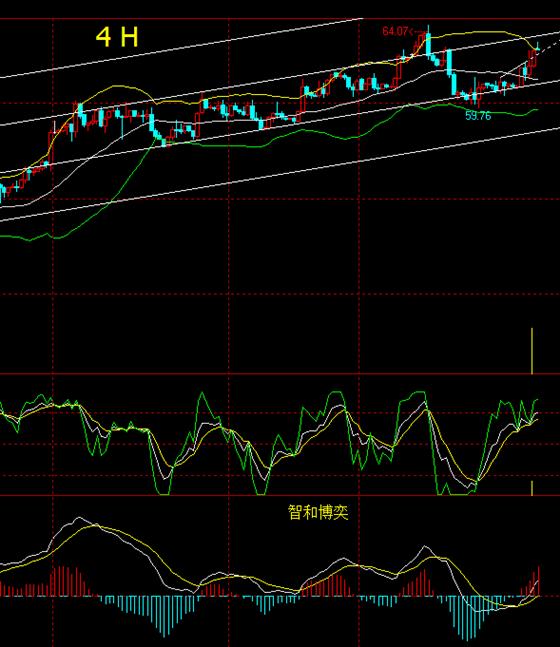Click the highest candlestick wick beside 64.07

point(428,30)
